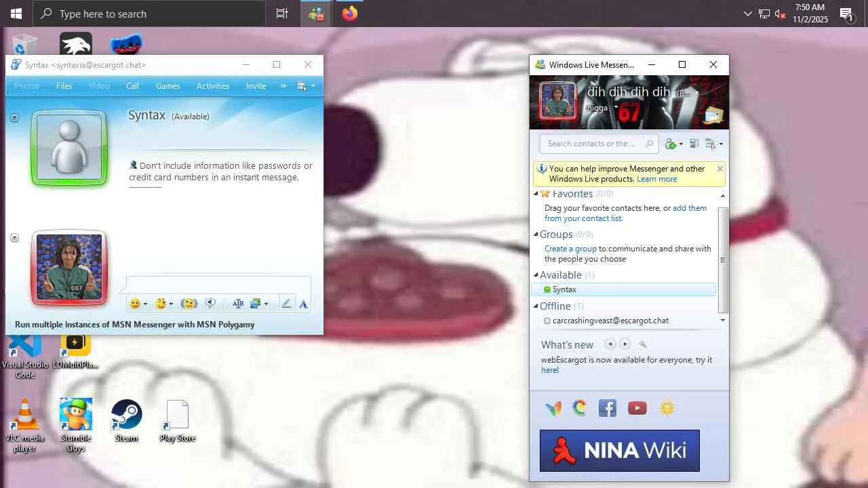
Task: Click the MSN Polygamy ad text
Action: (135, 325)
